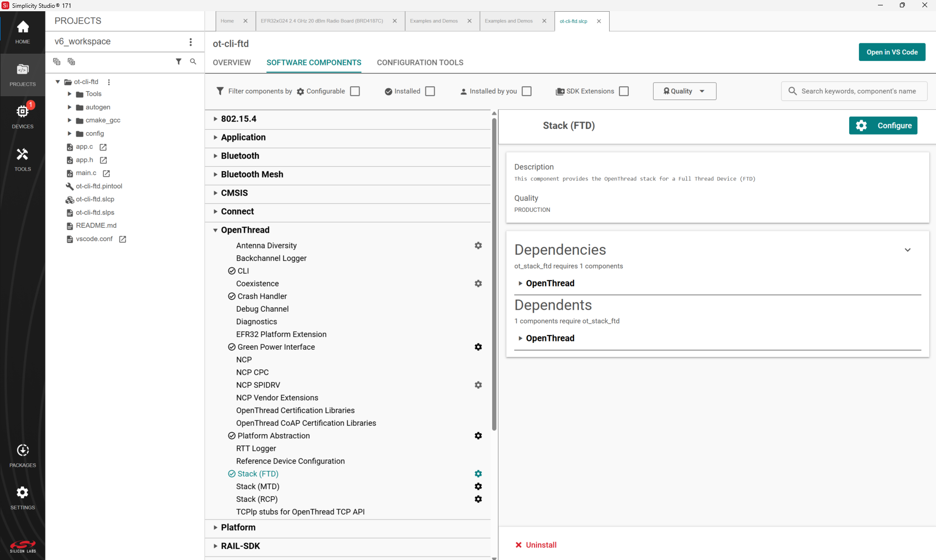Open the search magnifier in project explorer
This screenshot has height=560, width=936.
coord(193,61)
